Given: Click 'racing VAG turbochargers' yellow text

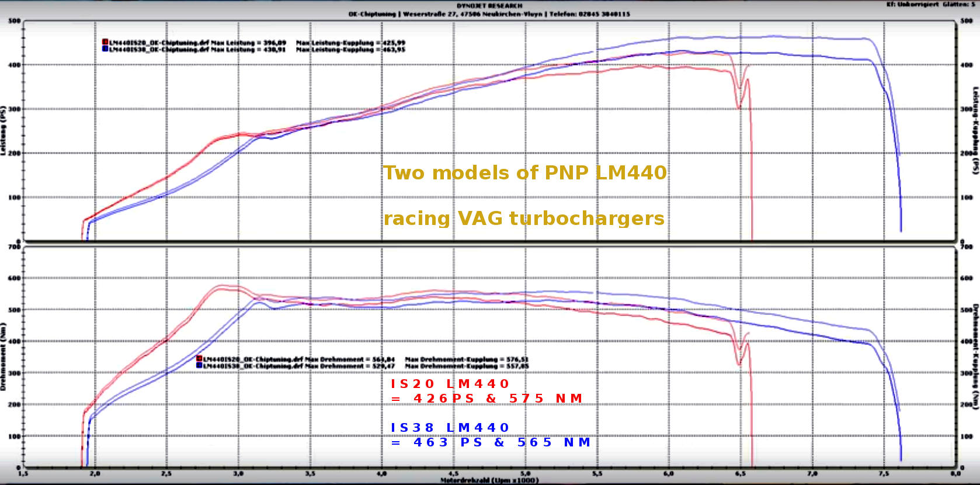Looking at the screenshot, I should click(x=524, y=219).
